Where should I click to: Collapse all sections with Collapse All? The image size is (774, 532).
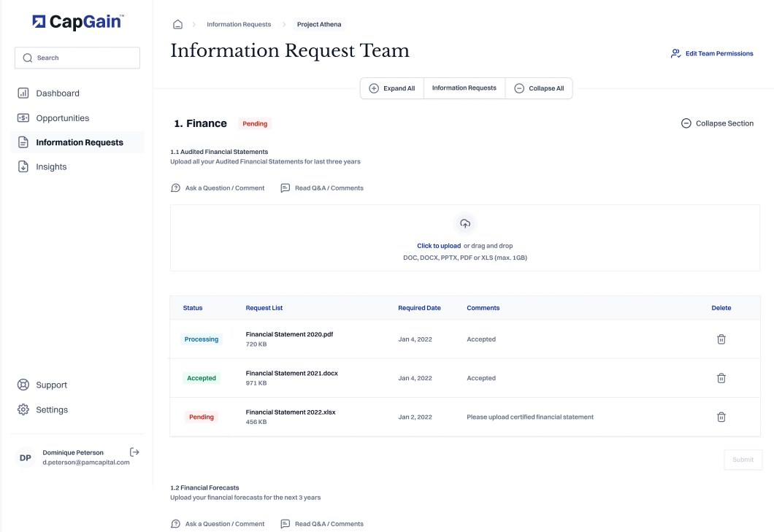pyautogui.click(x=539, y=88)
